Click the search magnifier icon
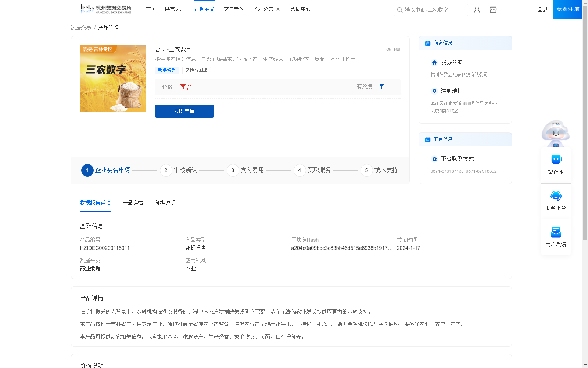The height and width of the screenshot is (368, 588). pos(400,10)
